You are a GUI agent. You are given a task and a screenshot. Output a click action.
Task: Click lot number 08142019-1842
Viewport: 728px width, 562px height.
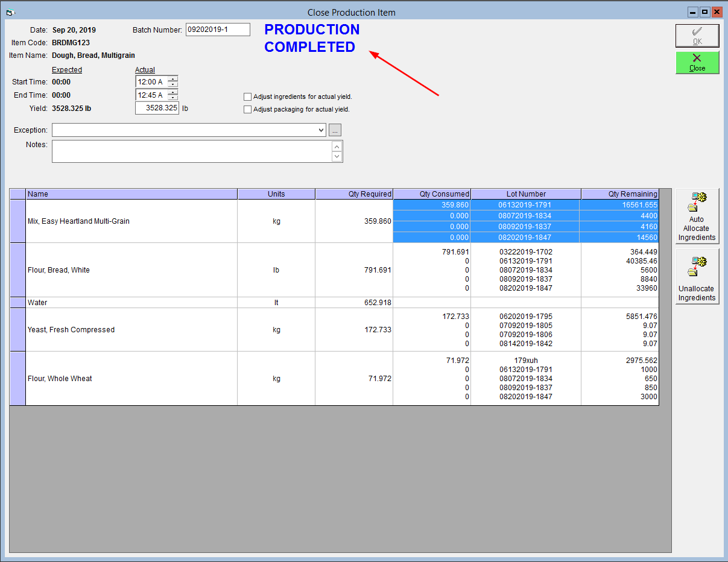coord(526,344)
